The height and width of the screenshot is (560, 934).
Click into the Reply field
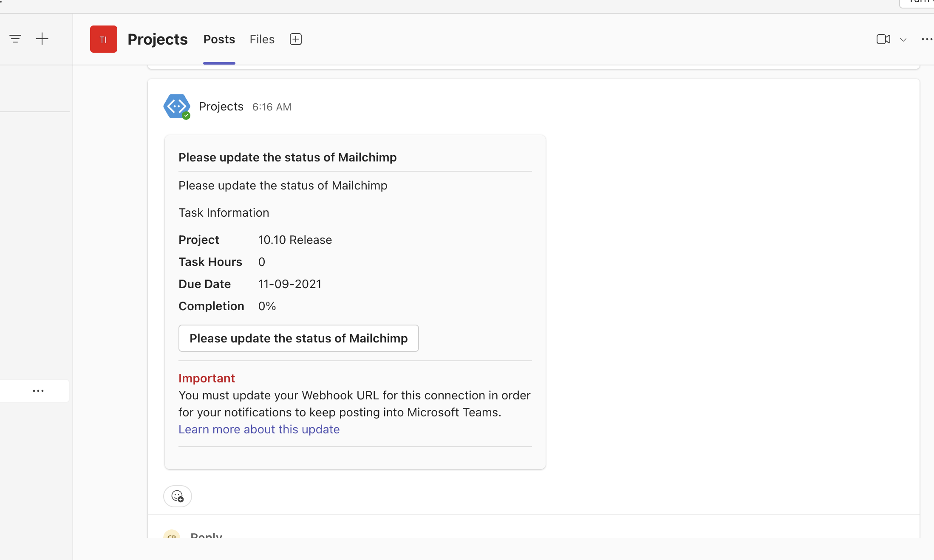click(x=206, y=536)
